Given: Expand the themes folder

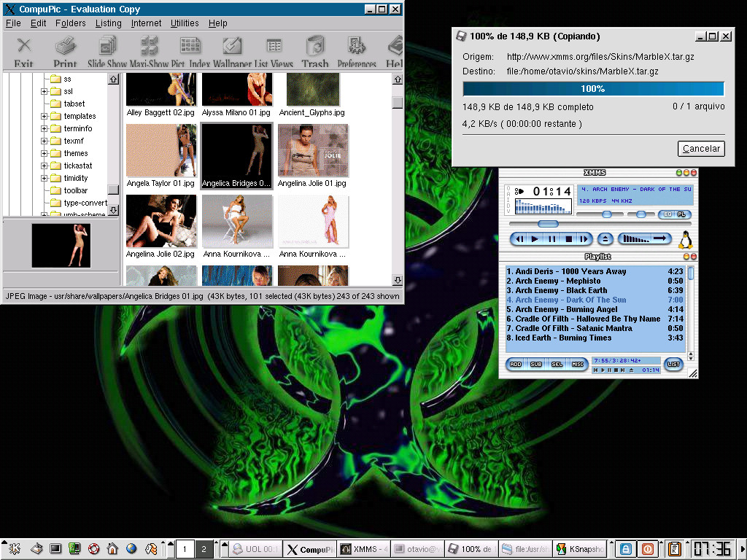Looking at the screenshot, I should coord(44,153).
